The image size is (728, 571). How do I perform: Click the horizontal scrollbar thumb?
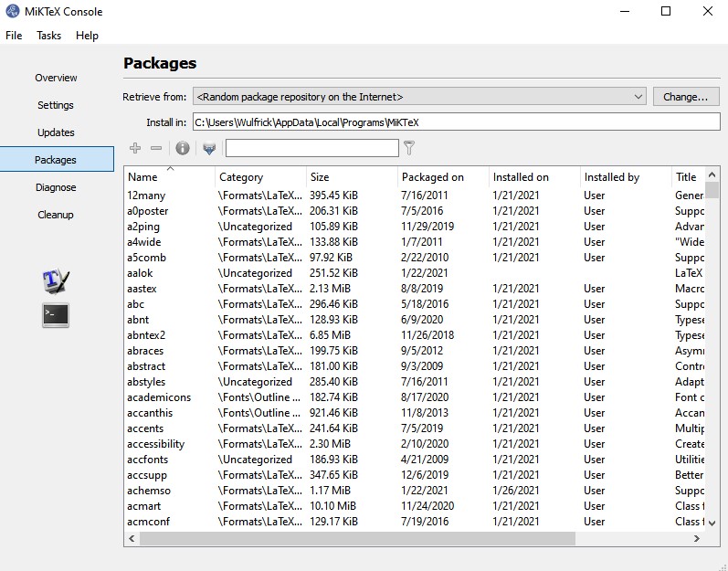click(357, 538)
